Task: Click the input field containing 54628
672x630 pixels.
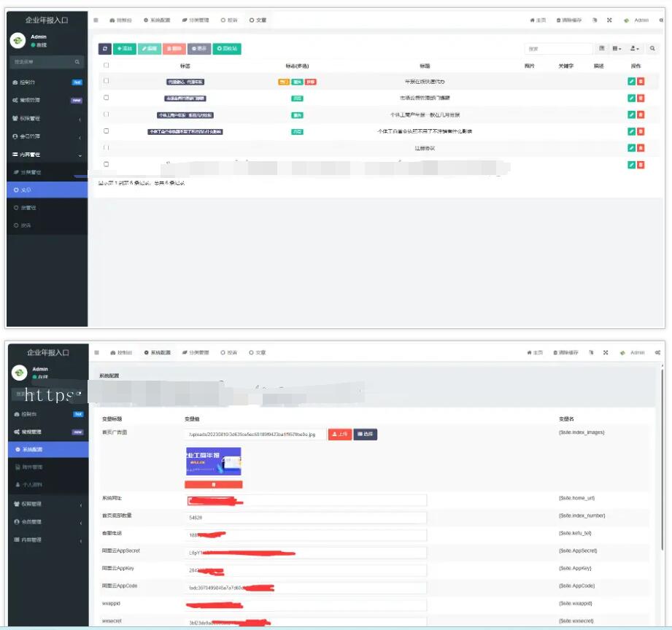Action: [305, 517]
